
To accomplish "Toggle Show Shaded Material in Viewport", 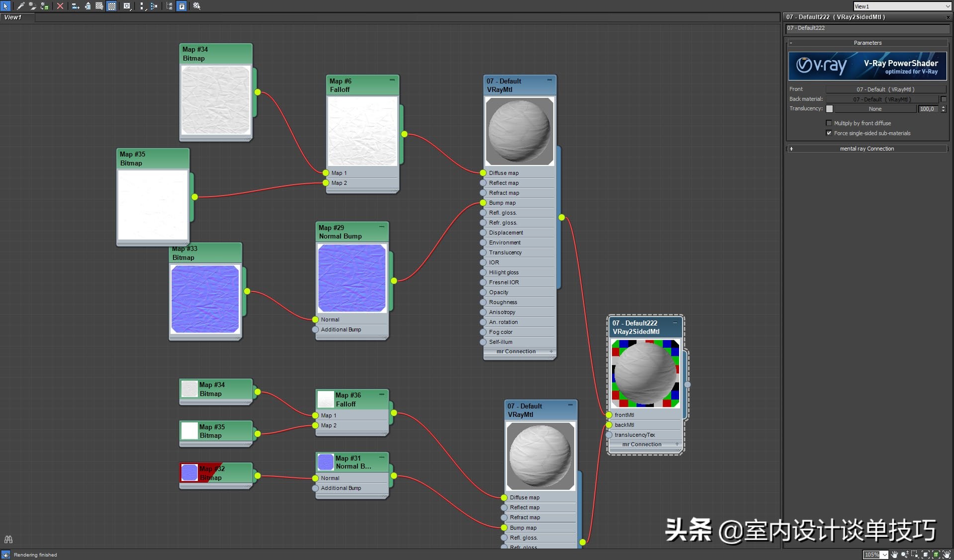I will (x=111, y=6).
